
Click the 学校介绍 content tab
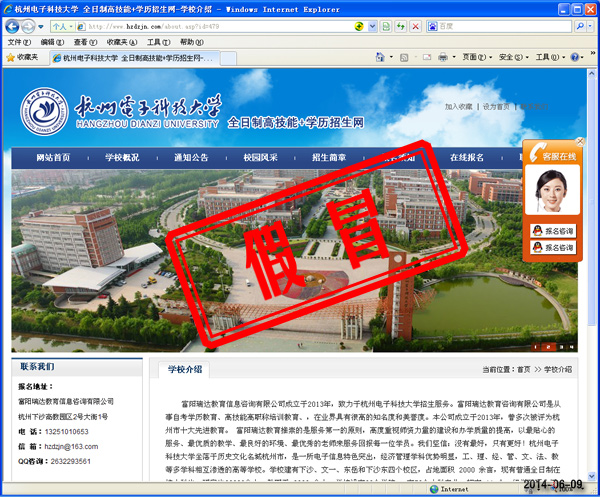tap(184, 370)
